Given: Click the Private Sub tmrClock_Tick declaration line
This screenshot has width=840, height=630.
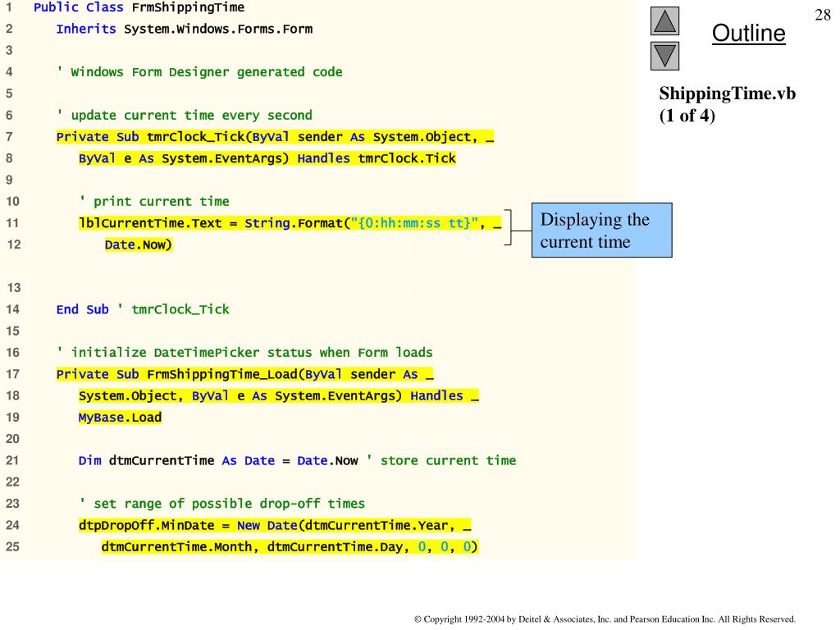Looking at the screenshot, I should (x=275, y=137).
